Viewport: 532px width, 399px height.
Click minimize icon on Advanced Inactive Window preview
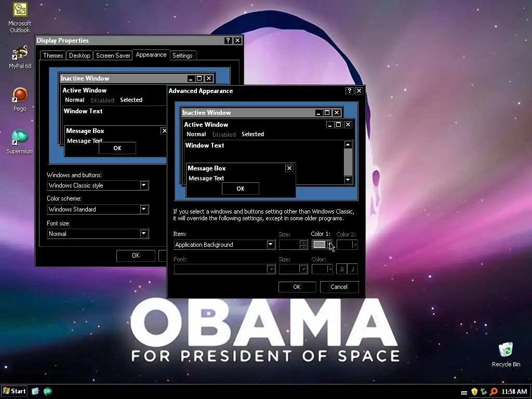click(x=318, y=113)
